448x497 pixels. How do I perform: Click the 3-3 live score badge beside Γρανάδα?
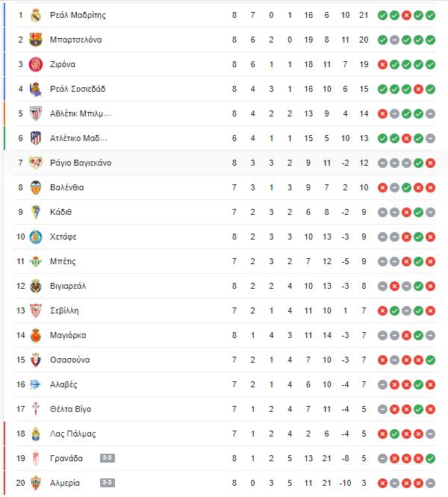coord(108,458)
